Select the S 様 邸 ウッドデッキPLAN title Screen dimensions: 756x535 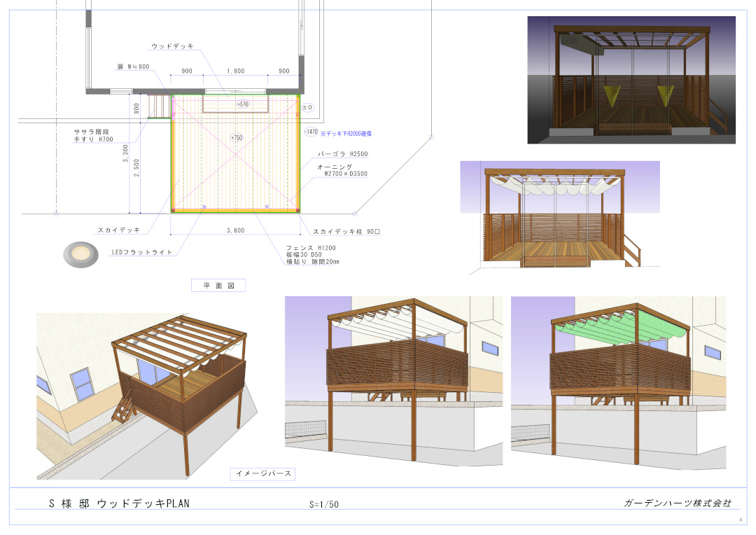(x=119, y=503)
